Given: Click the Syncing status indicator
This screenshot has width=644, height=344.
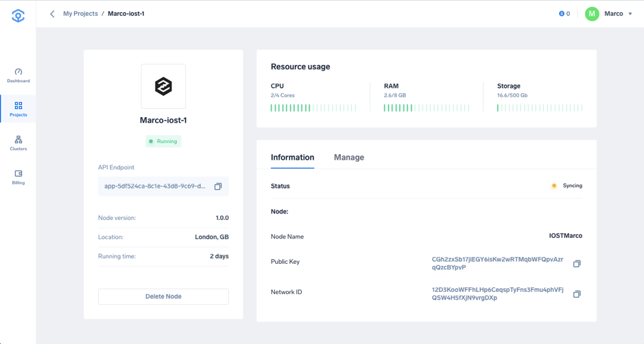Looking at the screenshot, I should coord(567,186).
